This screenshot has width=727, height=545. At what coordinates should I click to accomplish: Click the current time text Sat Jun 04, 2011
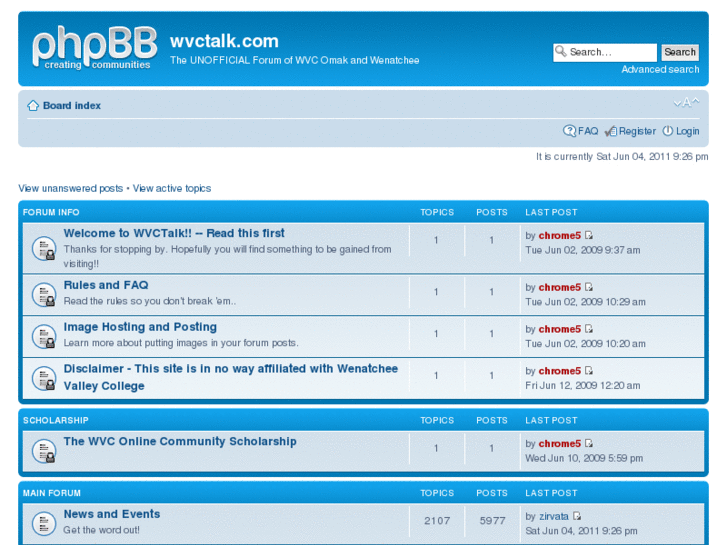point(622,157)
